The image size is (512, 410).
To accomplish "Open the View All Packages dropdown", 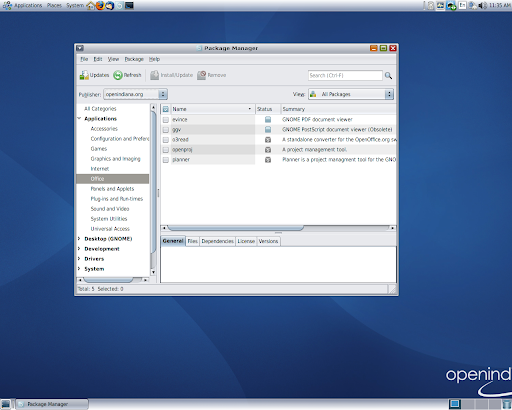I will click(351, 94).
